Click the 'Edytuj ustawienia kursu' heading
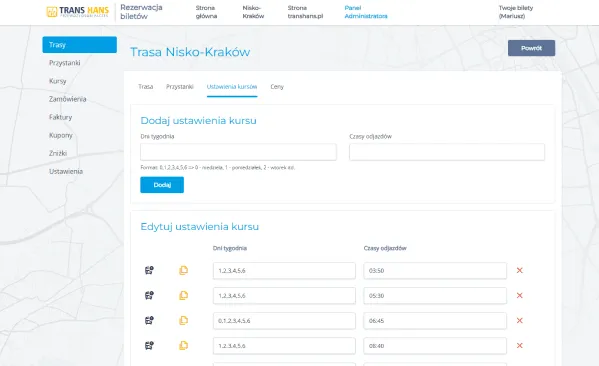 pyautogui.click(x=199, y=227)
